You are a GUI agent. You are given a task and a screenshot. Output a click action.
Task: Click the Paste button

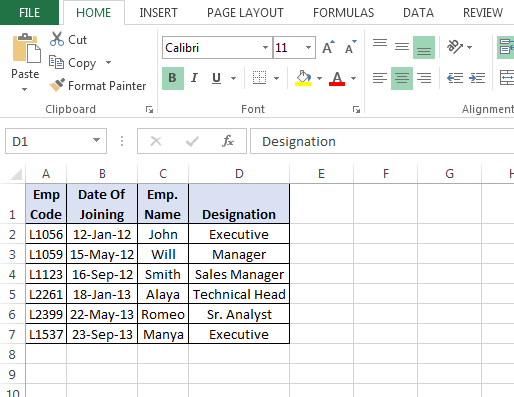[25, 62]
